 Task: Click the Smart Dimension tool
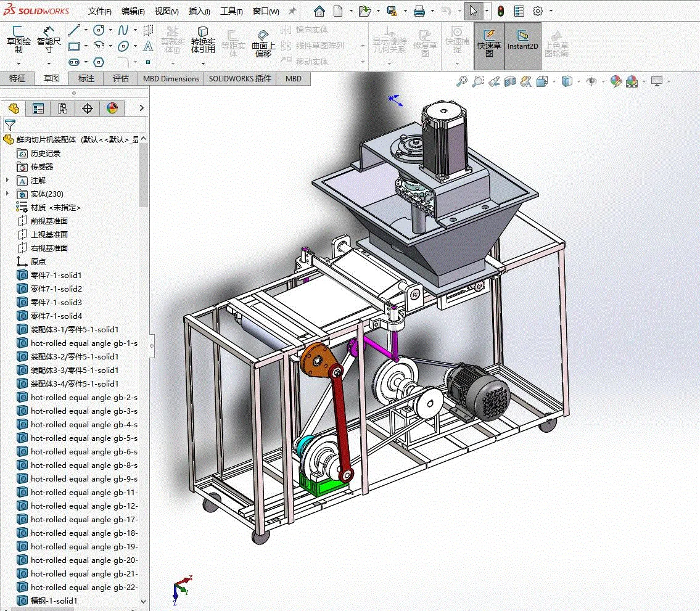(49, 39)
